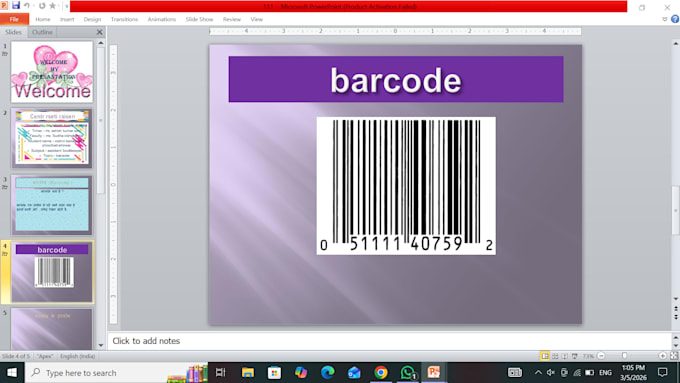This screenshot has height=383, width=680.
Task: Open the Windows Start menu
Action: point(12,373)
